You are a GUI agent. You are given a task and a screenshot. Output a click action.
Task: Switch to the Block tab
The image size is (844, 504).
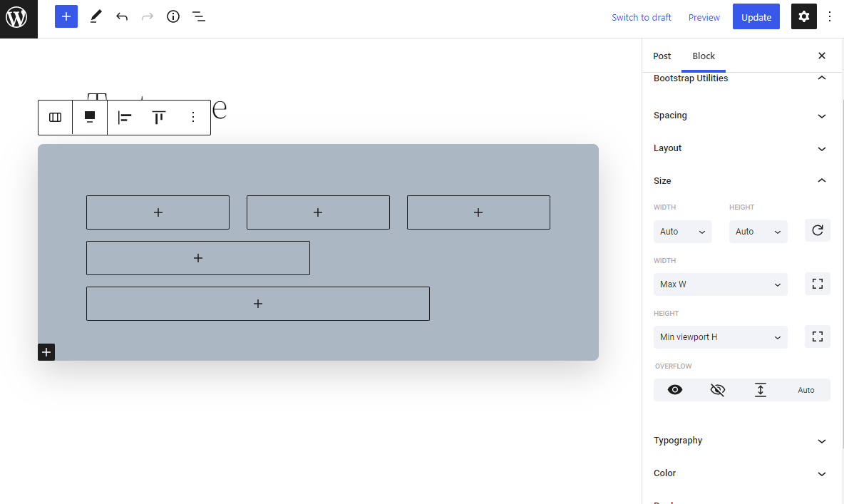click(x=703, y=56)
